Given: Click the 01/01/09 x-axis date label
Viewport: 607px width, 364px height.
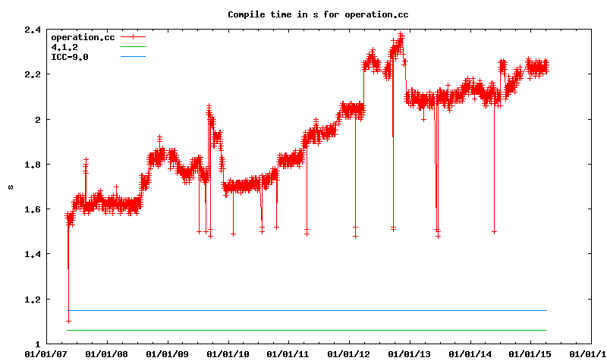Looking at the screenshot, I should [167, 353].
